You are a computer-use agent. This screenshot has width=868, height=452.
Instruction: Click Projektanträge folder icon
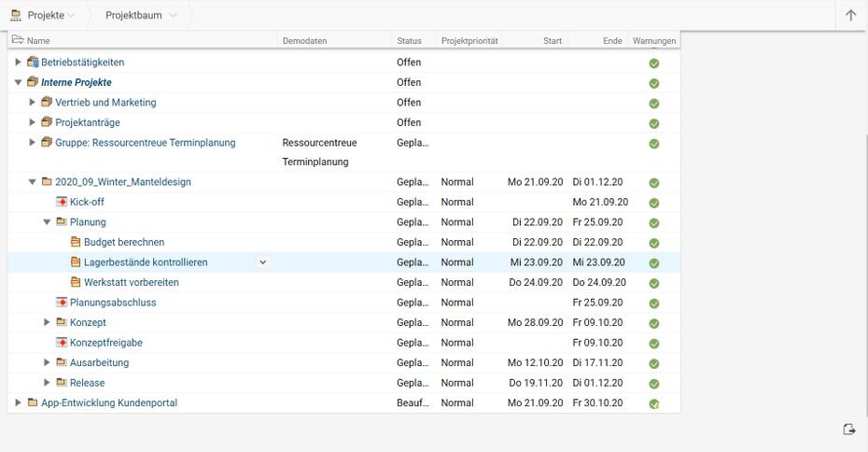(47, 121)
